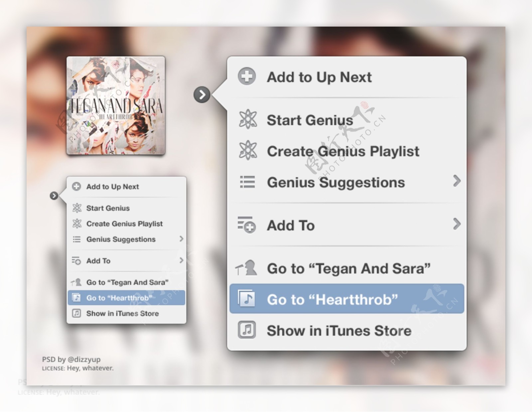This screenshot has height=412, width=532.
Task: Click the "PSD by @dizzyup" credit text
Action: [x=71, y=359]
